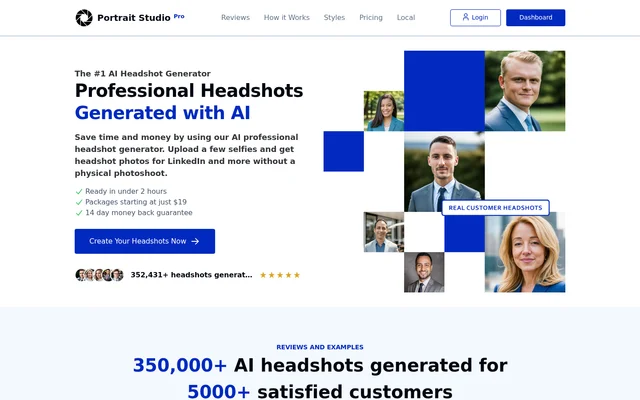Image resolution: width=640 pixels, height=400 pixels.
Task: Click the '350,000+' figure in heading
Action: [x=180, y=365]
